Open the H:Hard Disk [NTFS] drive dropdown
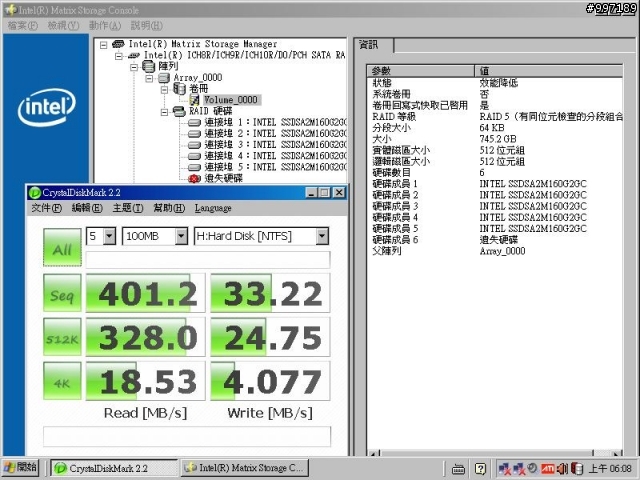Image resolution: width=640 pixels, height=480 pixels. point(322,236)
